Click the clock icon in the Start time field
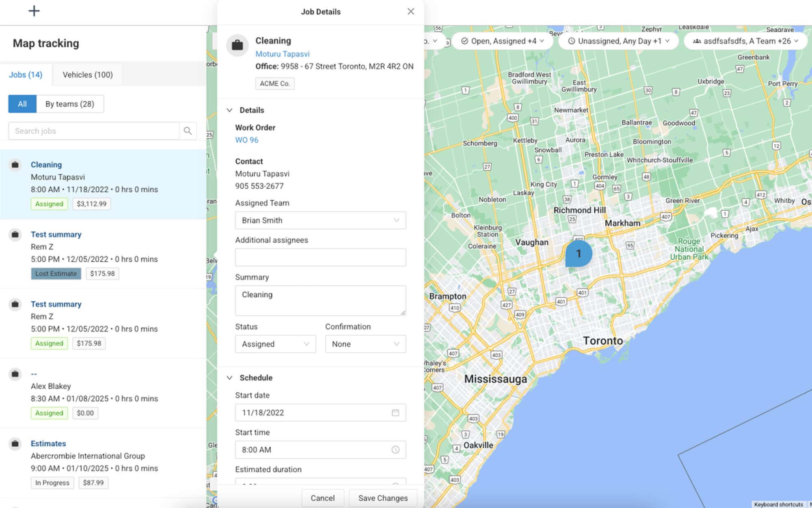This screenshot has width=812, height=508. (395, 450)
